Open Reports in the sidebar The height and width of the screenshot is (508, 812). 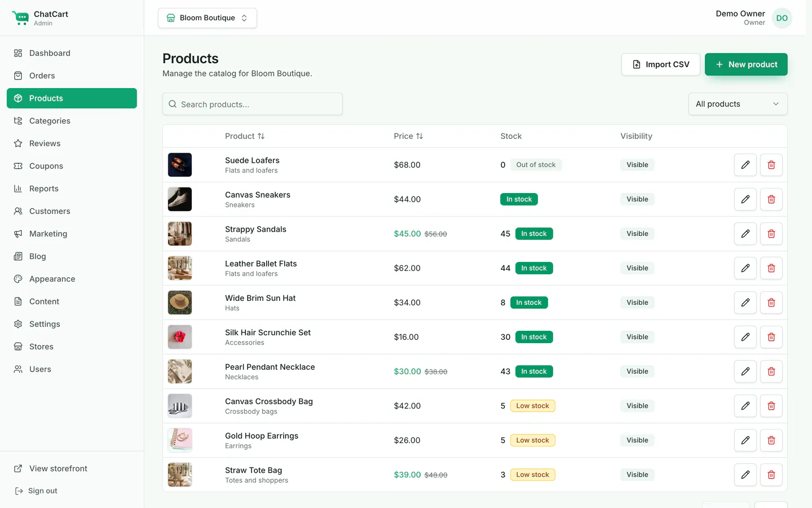[x=72, y=189]
